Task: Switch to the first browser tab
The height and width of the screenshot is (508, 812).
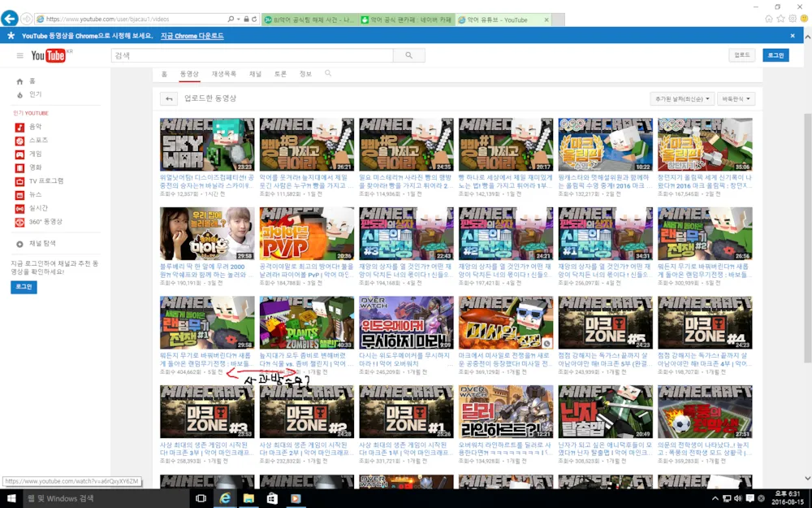Action: click(x=309, y=20)
